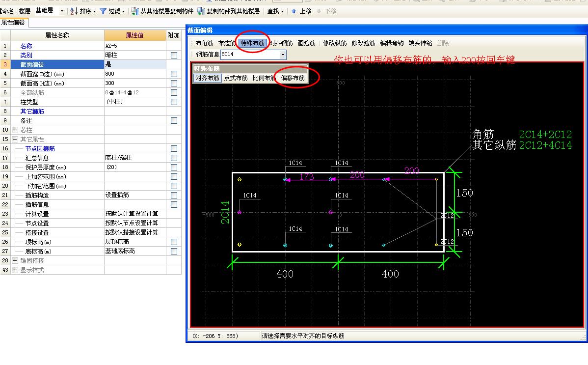Expand the 锚固搭接 group
Viewport: 588px width, 365px height.
(x=15, y=260)
